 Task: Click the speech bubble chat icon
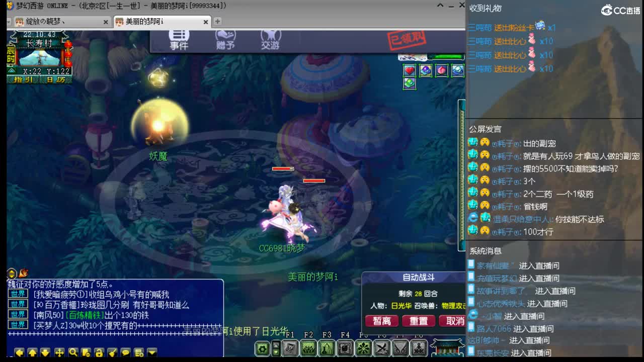pos(126,353)
